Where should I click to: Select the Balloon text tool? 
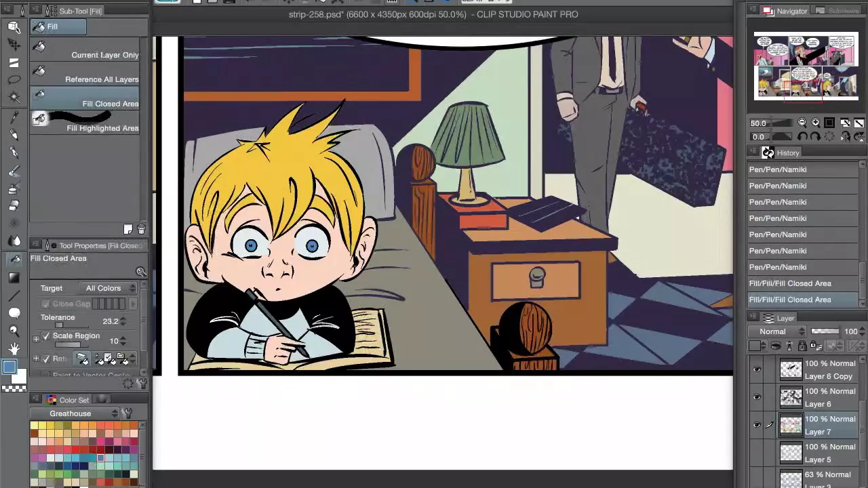[14, 313]
